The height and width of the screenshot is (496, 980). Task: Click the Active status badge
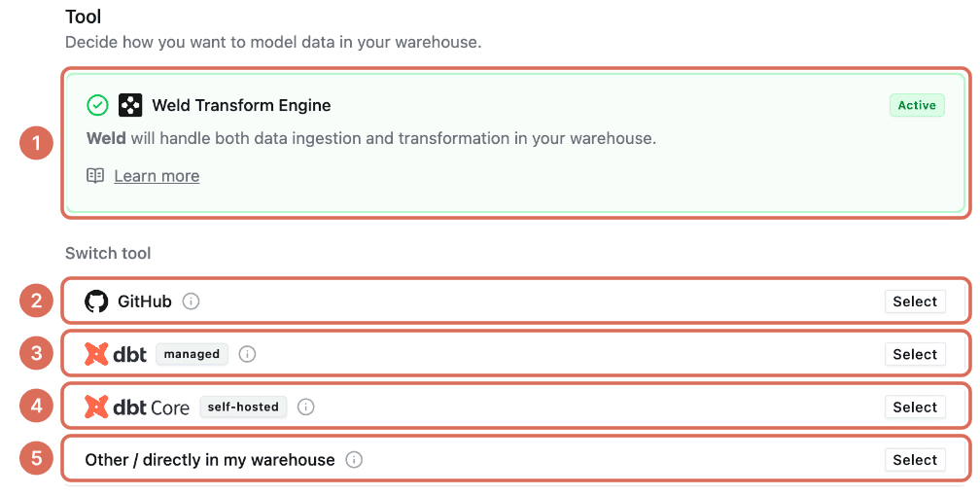pos(917,105)
